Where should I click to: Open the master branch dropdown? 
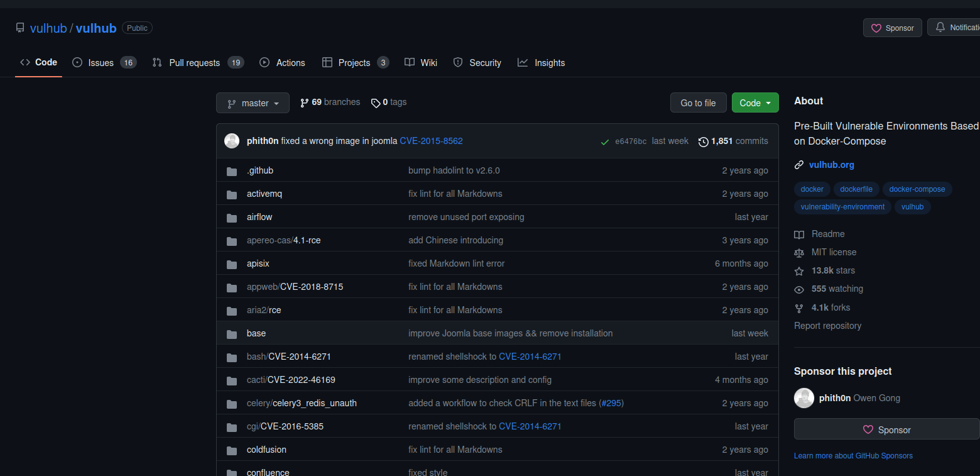coord(253,103)
